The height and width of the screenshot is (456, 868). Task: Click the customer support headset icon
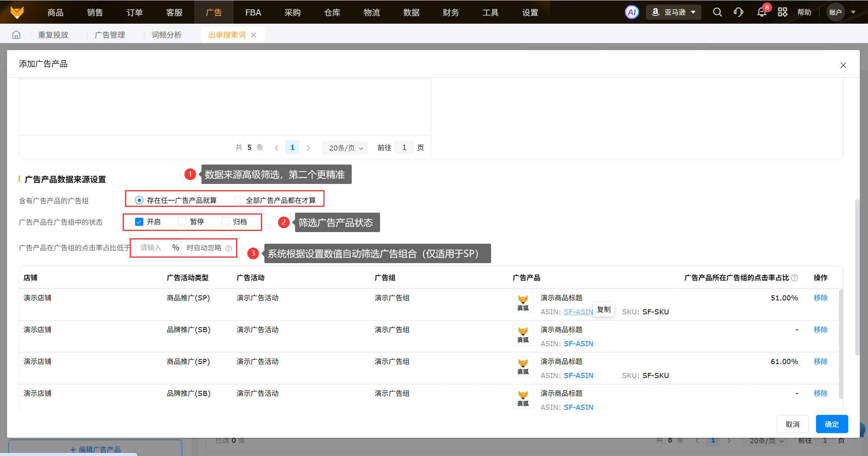(x=738, y=12)
